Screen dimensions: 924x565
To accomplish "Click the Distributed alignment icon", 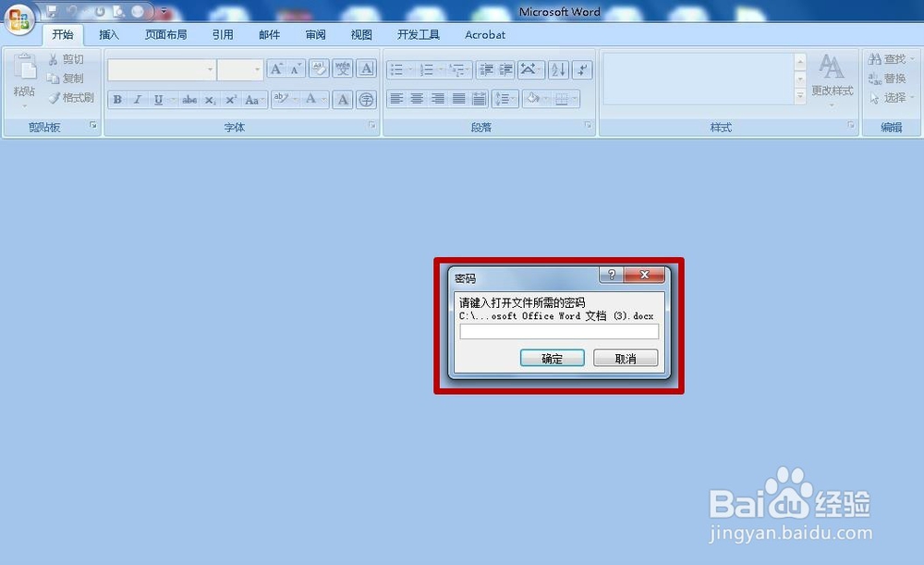I will (479, 99).
